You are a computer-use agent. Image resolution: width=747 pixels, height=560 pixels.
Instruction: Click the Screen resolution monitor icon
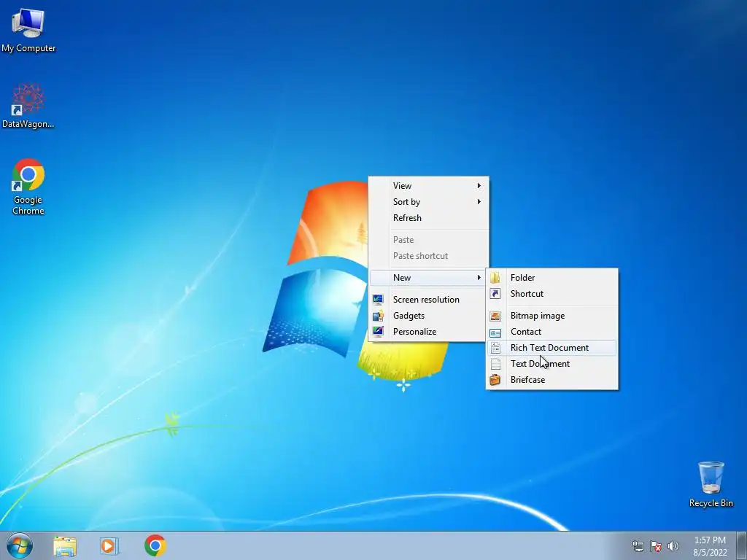click(x=379, y=300)
